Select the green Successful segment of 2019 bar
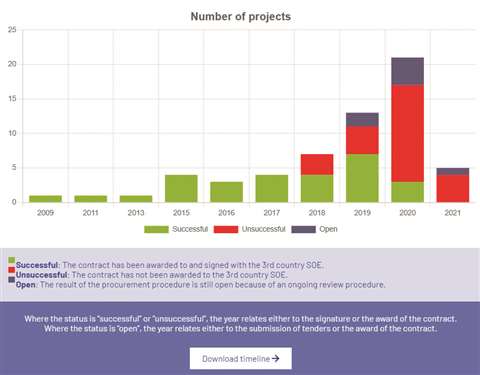 coord(362,178)
